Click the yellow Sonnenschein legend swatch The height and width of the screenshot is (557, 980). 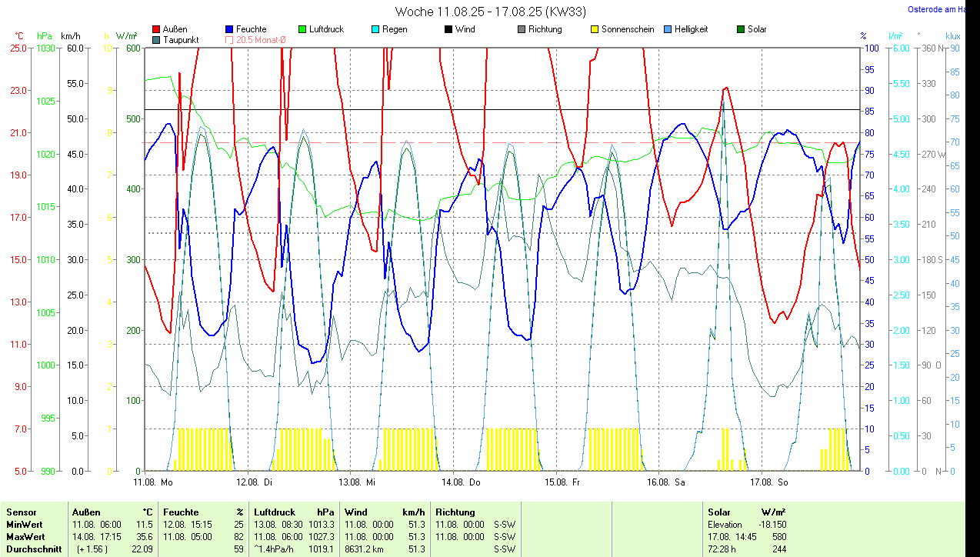coord(595,29)
